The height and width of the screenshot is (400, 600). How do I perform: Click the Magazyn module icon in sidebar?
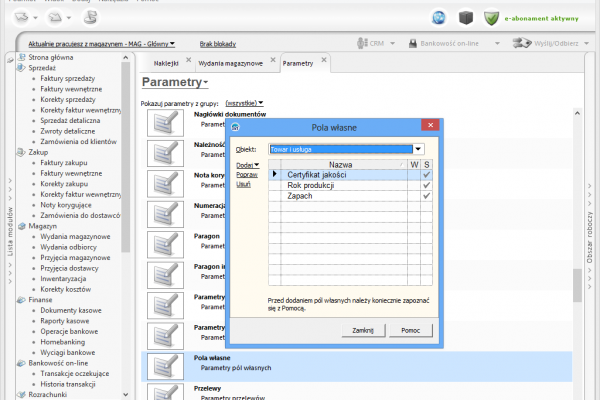(x=21, y=227)
